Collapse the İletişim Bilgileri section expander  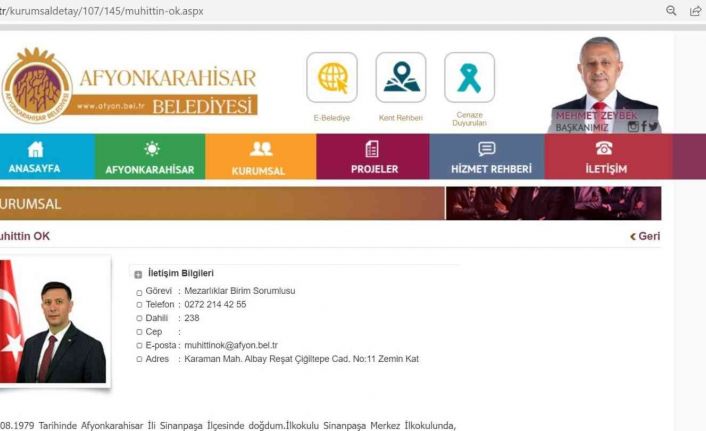[x=138, y=274]
